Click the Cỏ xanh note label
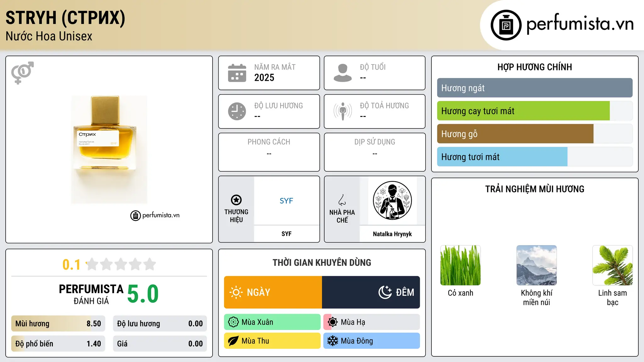644x362 pixels. click(x=460, y=293)
